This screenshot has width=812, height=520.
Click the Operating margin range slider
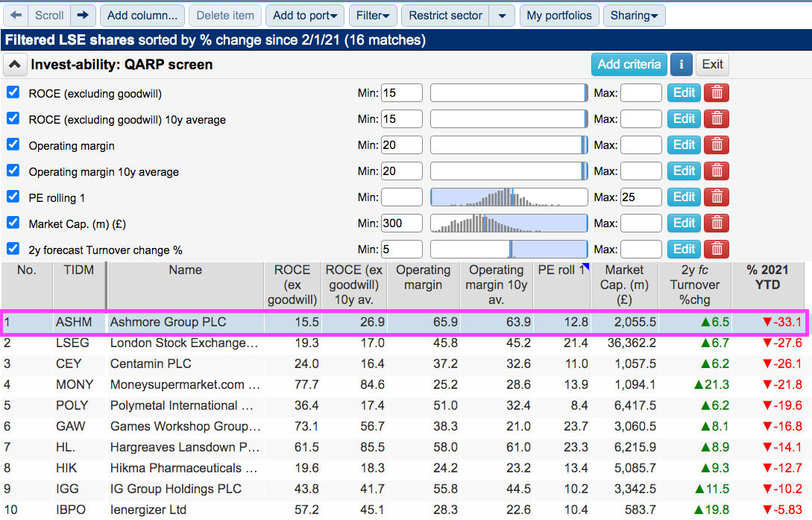coord(509,145)
